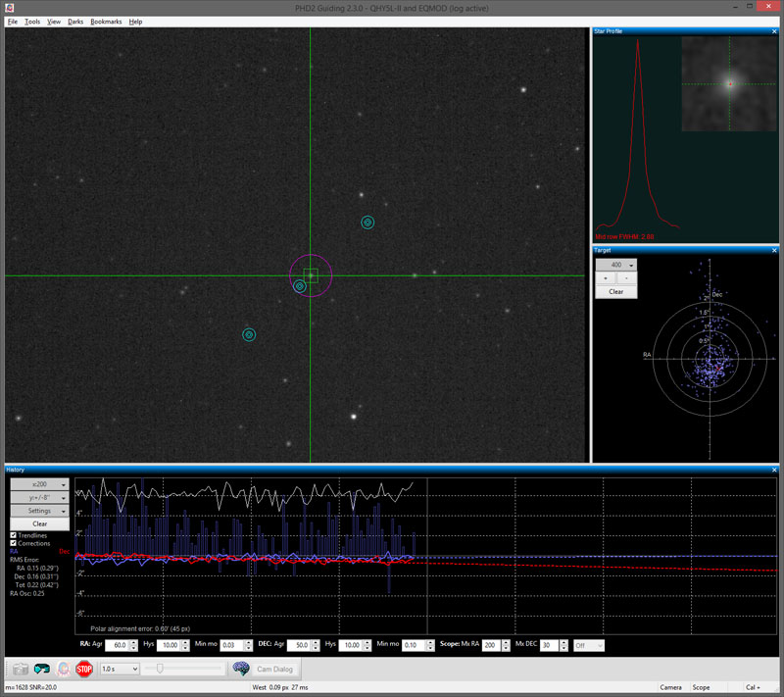Close the Target panel

pos(774,250)
